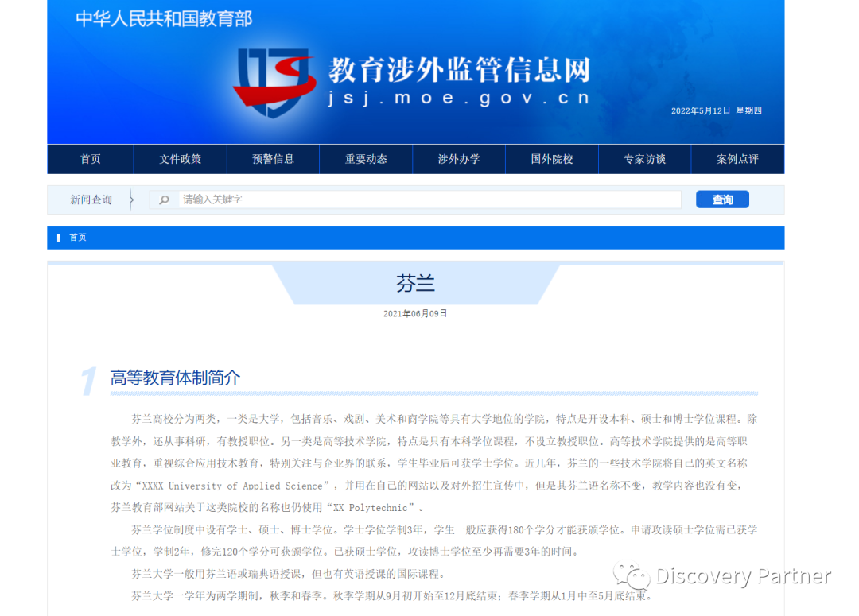Click the 中华人民共和国教育部 header text
Image resolution: width=859 pixels, height=616 pixels.
click(164, 19)
